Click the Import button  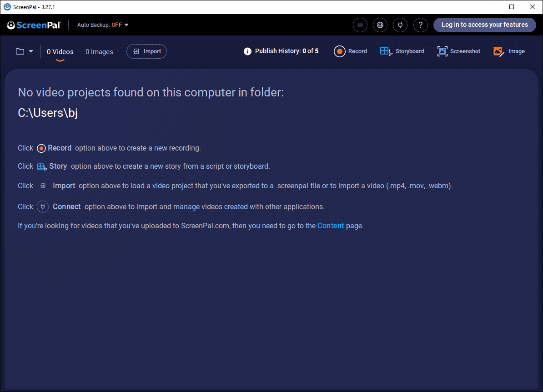pyautogui.click(x=146, y=51)
